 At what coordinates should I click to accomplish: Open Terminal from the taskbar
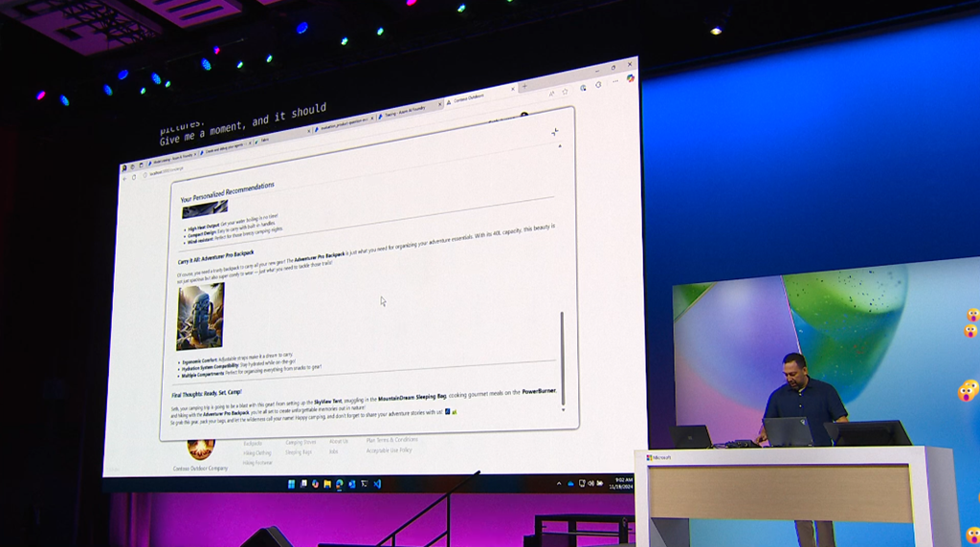click(x=365, y=483)
